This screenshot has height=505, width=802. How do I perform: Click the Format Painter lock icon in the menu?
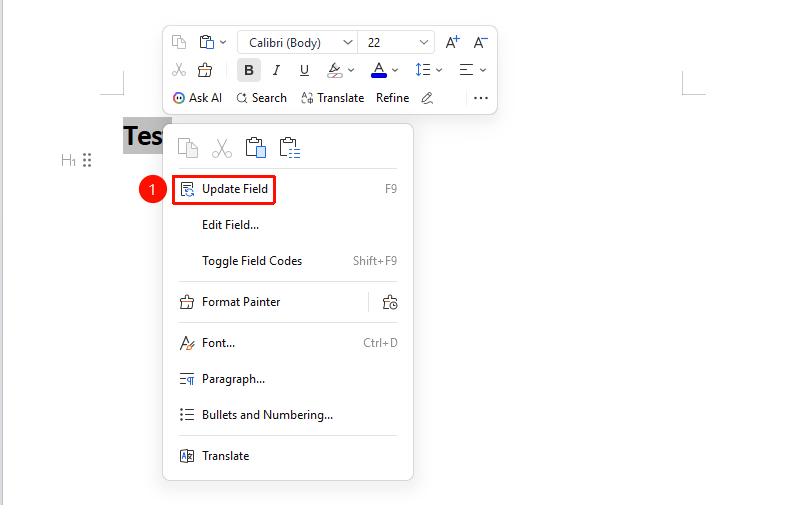[x=390, y=302]
